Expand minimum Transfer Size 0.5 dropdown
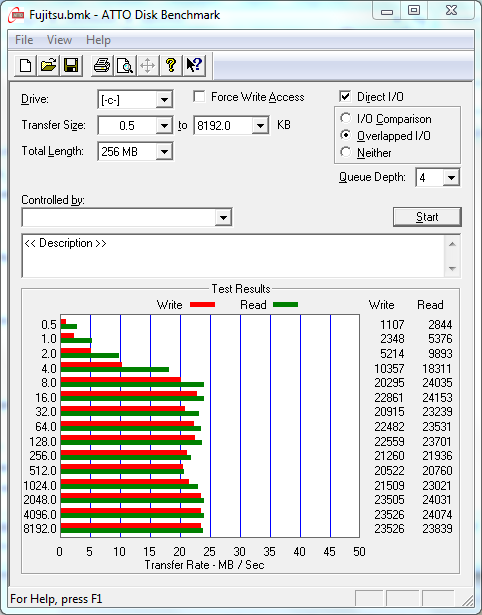 click(x=164, y=126)
